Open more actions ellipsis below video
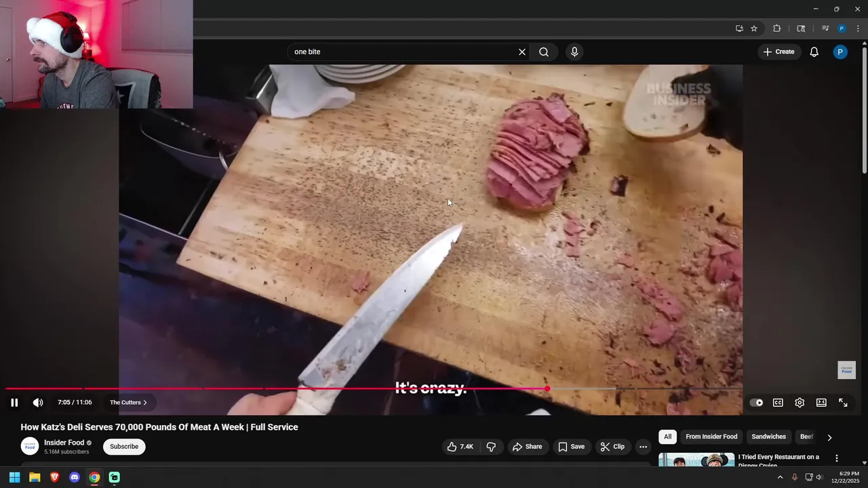This screenshot has height=488, width=868. 643,447
